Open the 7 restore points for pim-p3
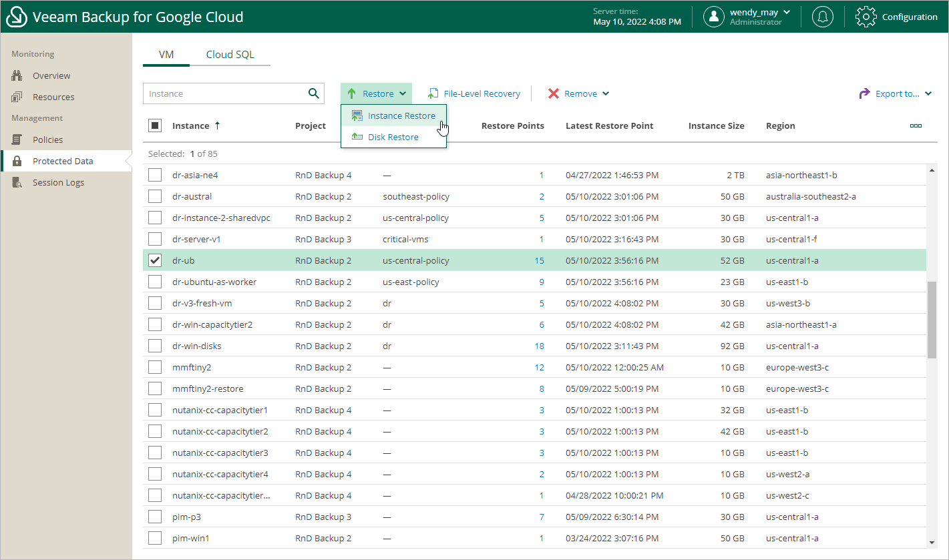949x560 pixels. point(542,517)
